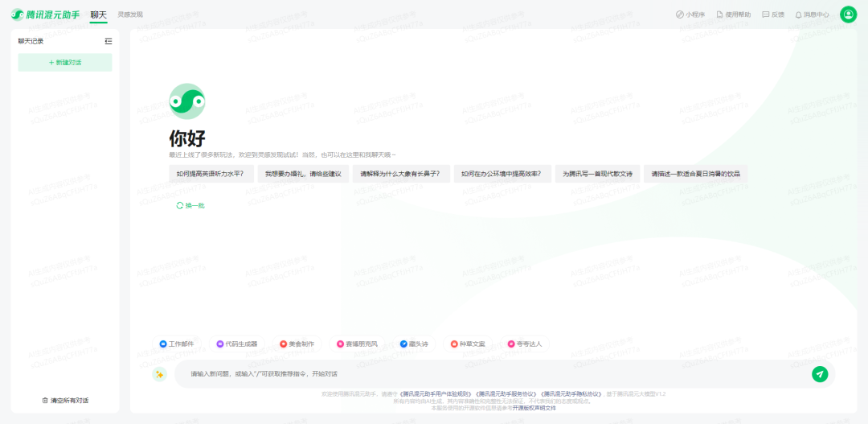This screenshot has width=868, height=424.
Task: Click the green send button
Action: tap(820, 374)
